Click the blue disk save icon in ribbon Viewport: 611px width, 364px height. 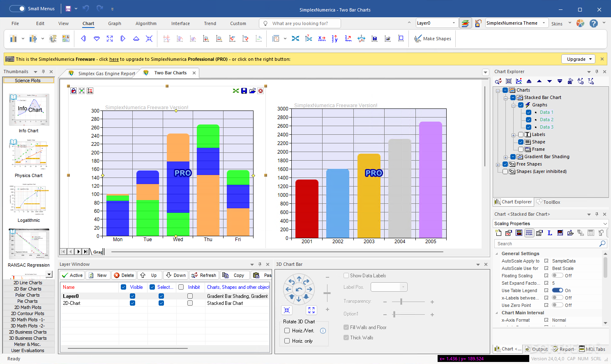click(374, 39)
